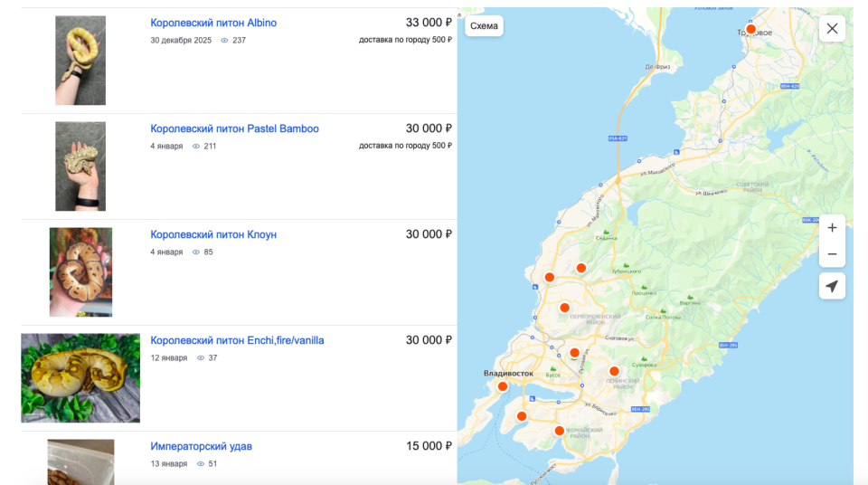Select the marker above the Первореченский район label
Viewport: 868px width, 485px height.
(565, 308)
